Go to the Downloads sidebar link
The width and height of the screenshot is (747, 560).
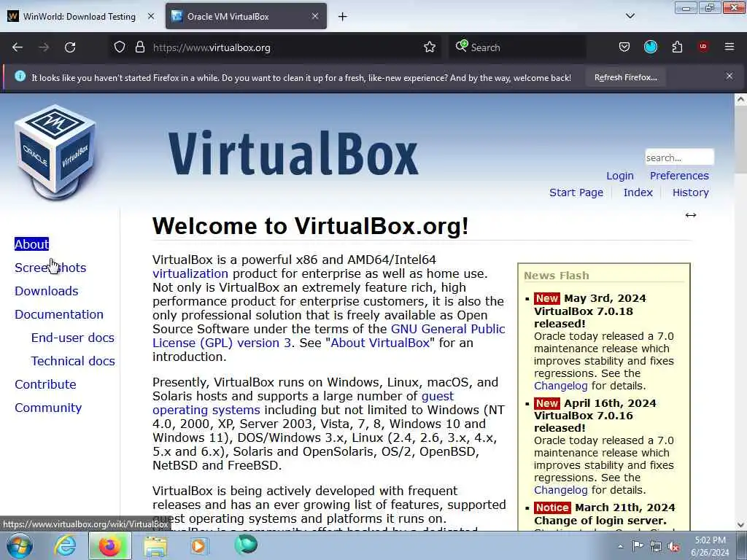point(46,291)
